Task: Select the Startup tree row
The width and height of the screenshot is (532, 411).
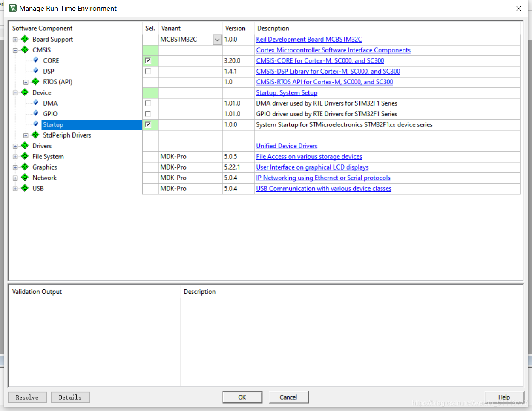Action: [x=92, y=124]
